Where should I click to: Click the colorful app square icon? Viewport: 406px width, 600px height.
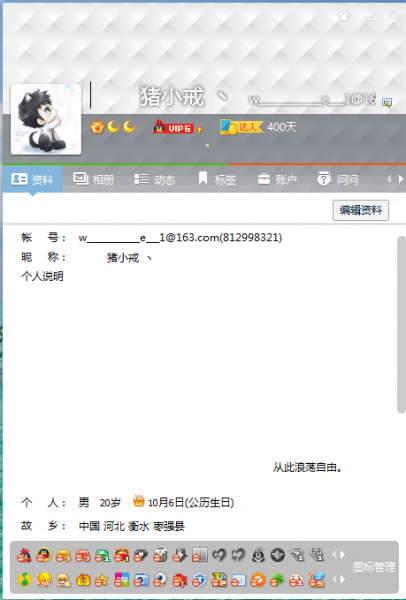pyautogui.click(x=122, y=580)
